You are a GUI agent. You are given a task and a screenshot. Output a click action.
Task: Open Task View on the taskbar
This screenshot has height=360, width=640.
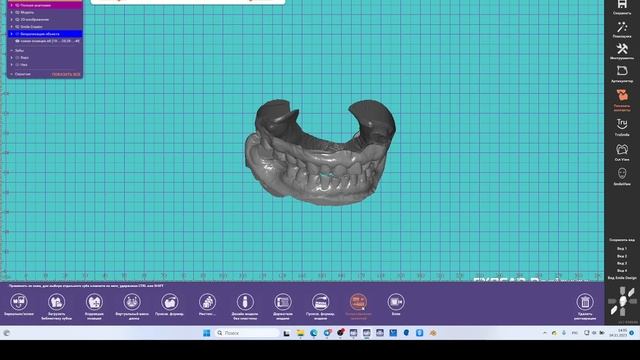[x=287, y=333]
